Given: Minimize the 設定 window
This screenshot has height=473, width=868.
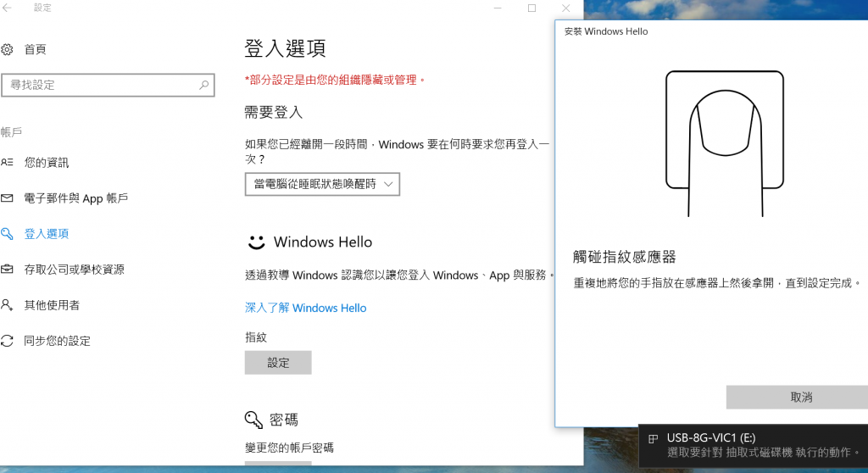Looking at the screenshot, I should point(498,8).
